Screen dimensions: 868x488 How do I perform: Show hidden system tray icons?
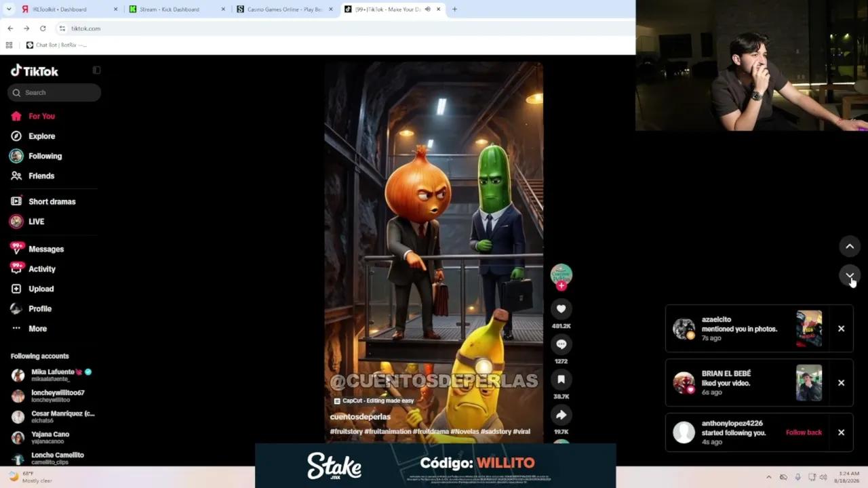coord(768,477)
